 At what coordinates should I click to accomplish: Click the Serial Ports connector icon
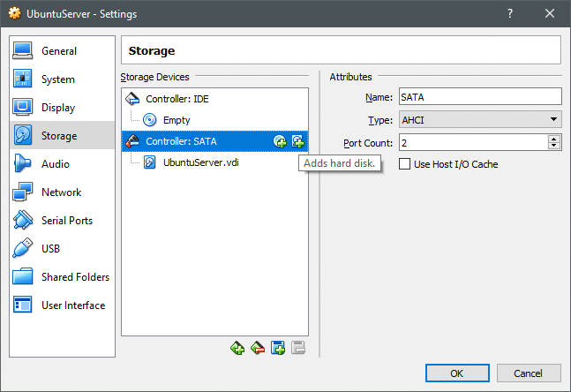pyautogui.click(x=23, y=220)
